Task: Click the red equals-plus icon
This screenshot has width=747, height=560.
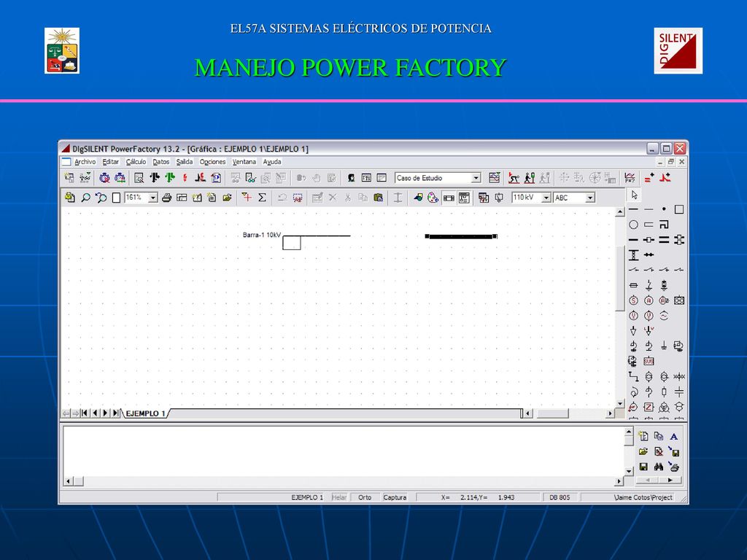Action: tap(649, 178)
